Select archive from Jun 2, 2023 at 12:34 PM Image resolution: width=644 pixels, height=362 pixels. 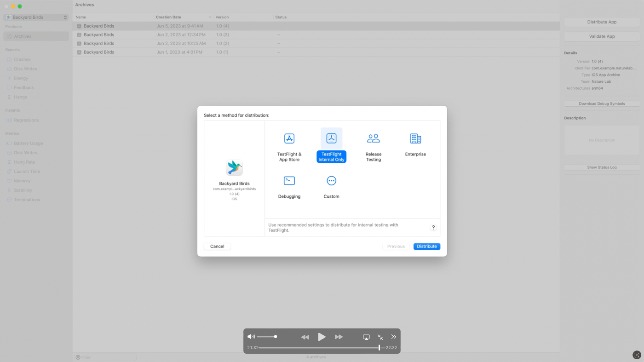[x=316, y=34]
